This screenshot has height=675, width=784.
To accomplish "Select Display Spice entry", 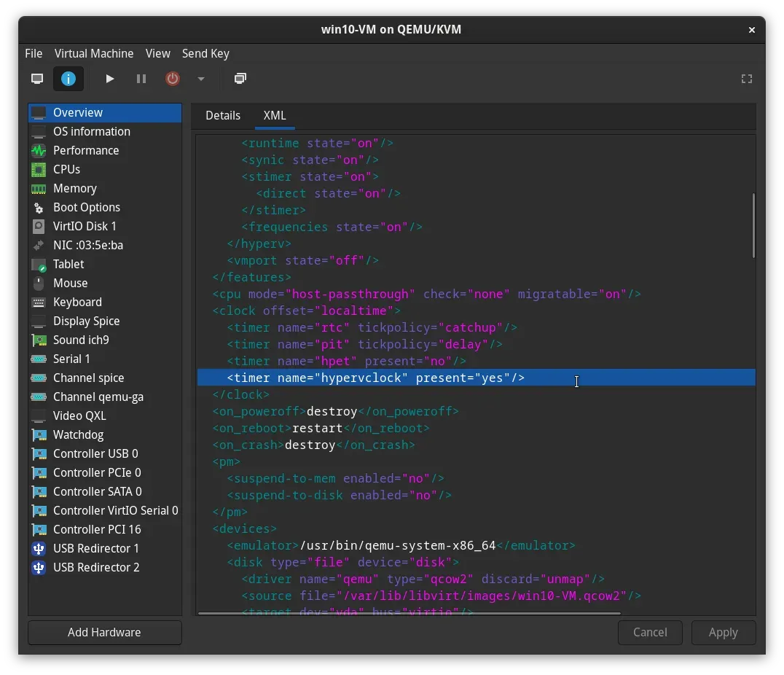I will 105,321.
